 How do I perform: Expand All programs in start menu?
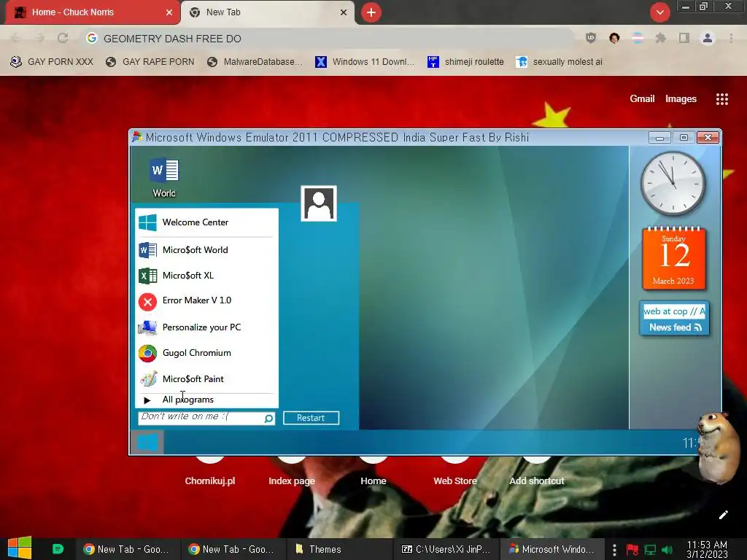[206, 400]
